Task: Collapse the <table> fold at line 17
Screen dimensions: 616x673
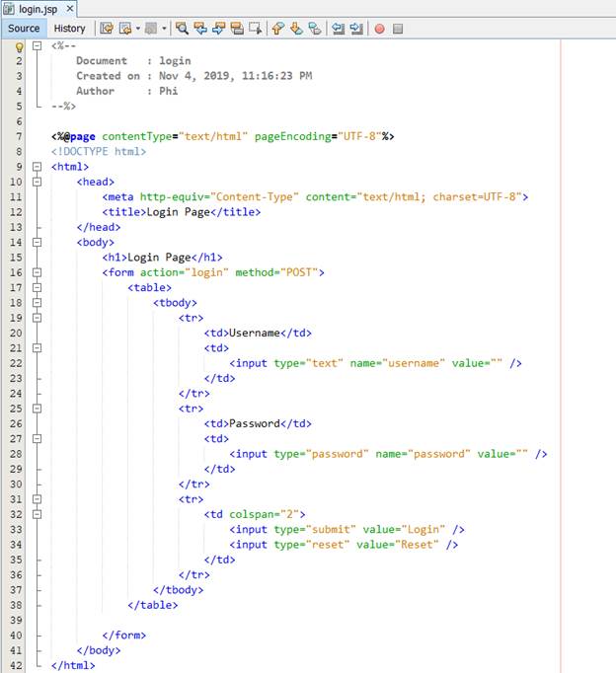Action: point(38,287)
